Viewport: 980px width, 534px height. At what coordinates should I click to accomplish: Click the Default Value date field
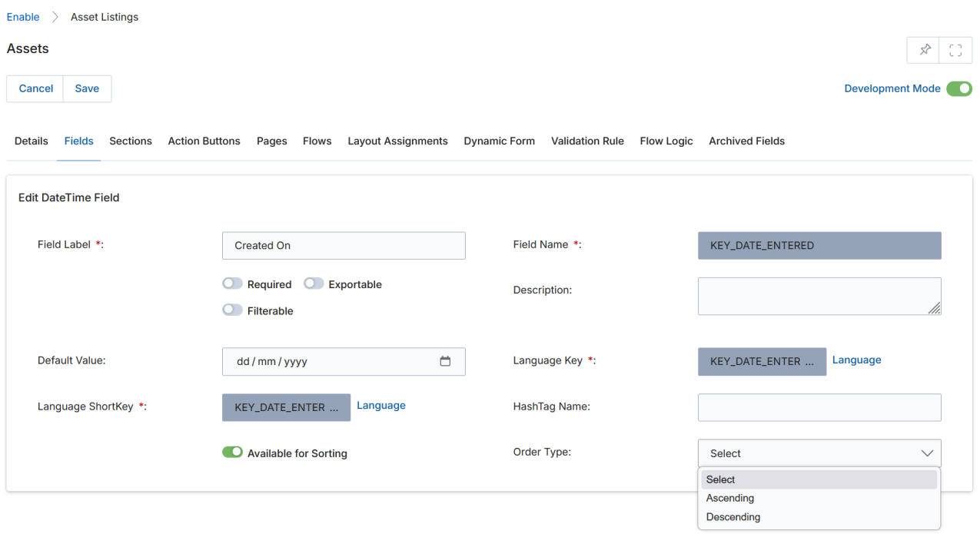coord(344,362)
